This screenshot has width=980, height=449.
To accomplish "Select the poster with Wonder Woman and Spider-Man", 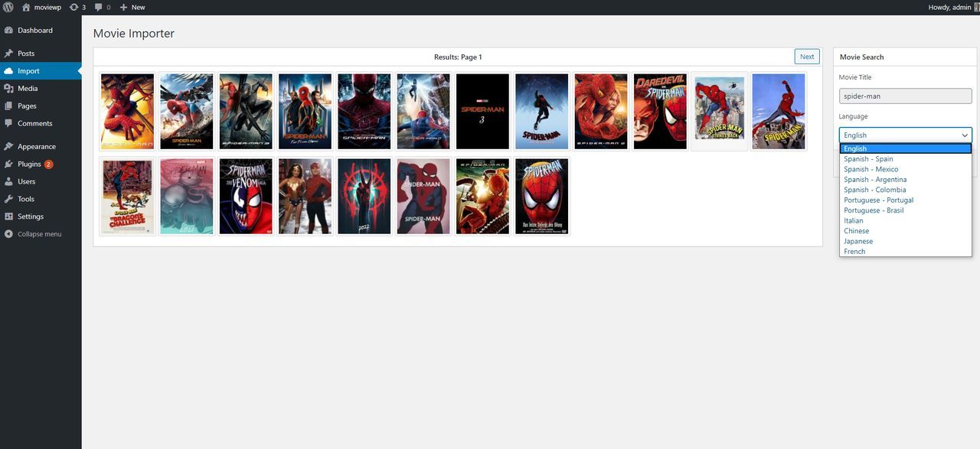I will (x=305, y=196).
